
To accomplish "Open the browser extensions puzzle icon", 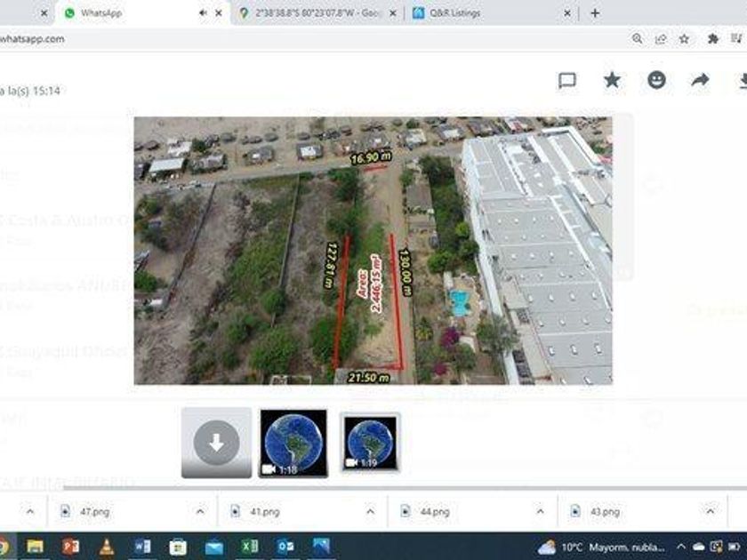I will click(x=713, y=39).
